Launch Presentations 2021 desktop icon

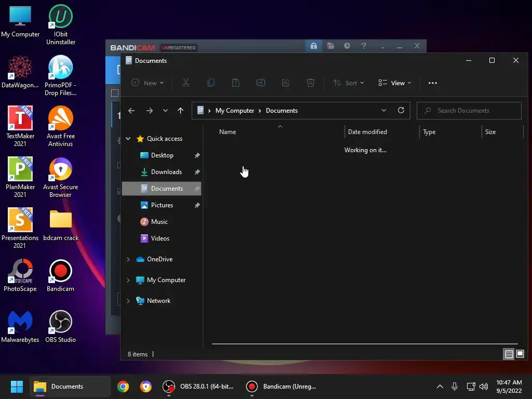pyautogui.click(x=20, y=228)
